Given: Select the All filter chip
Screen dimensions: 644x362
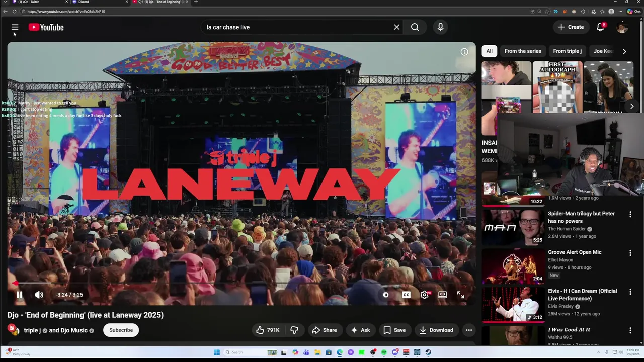Looking at the screenshot, I should [x=489, y=51].
